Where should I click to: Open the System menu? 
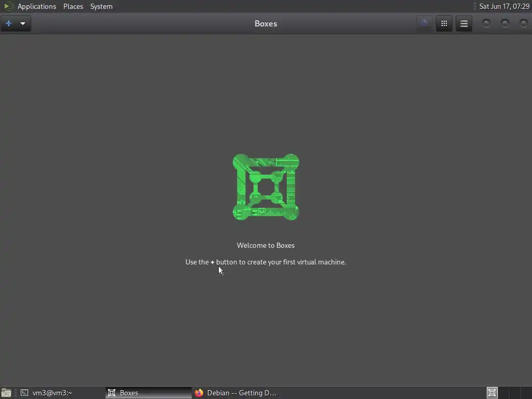[x=101, y=6]
